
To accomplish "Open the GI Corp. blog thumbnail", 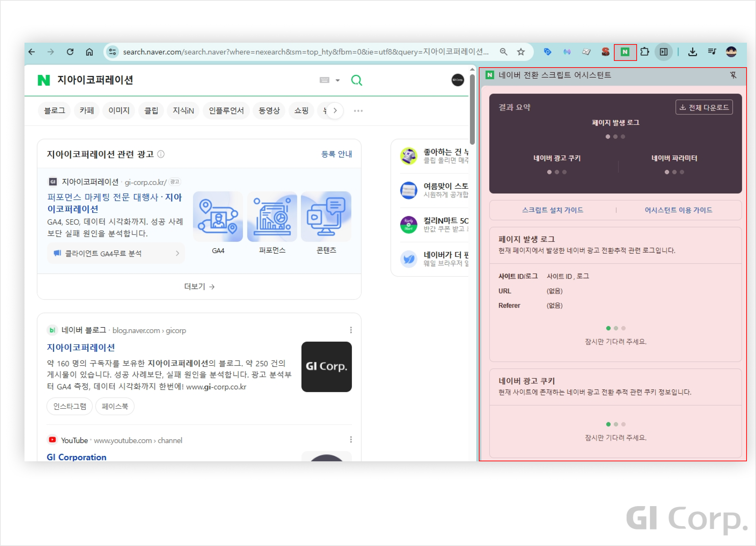I will click(327, 367).
